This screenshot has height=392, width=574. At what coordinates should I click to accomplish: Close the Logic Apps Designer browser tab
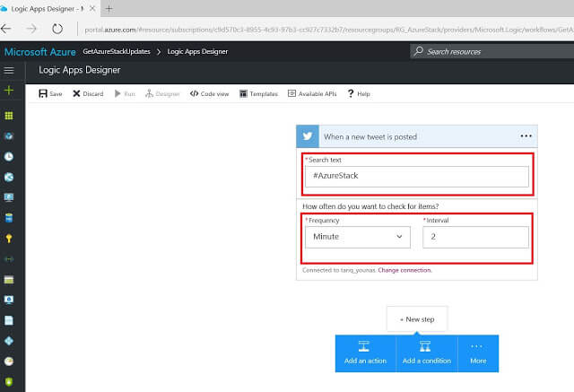[92, 8]
